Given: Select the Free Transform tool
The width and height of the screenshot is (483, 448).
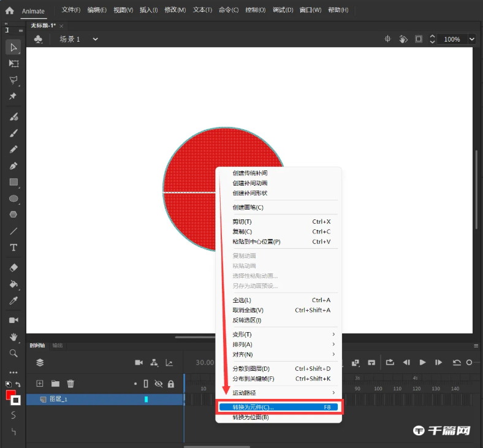Looking at the screenshot, I should point(13,64).
